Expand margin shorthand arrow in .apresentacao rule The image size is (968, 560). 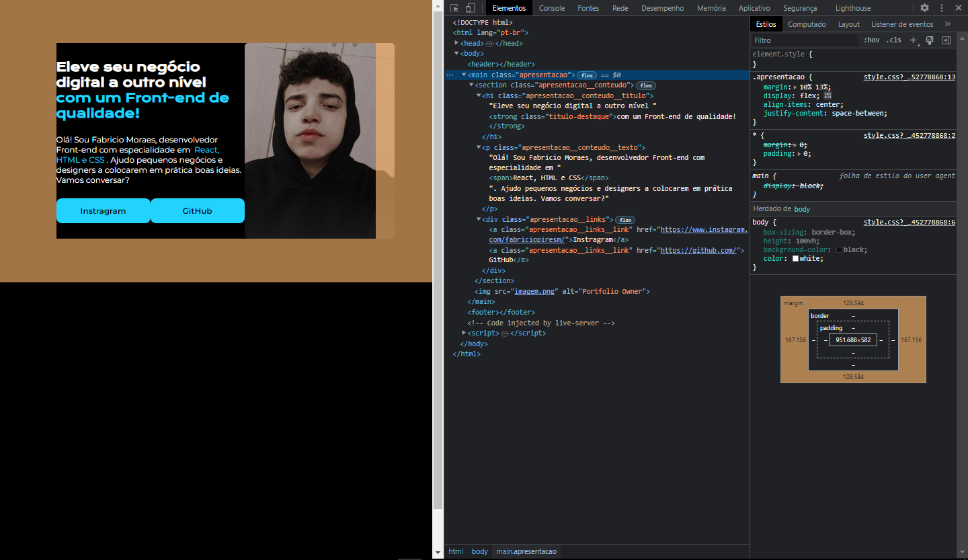pyautogui.click(x=796, y=87)
